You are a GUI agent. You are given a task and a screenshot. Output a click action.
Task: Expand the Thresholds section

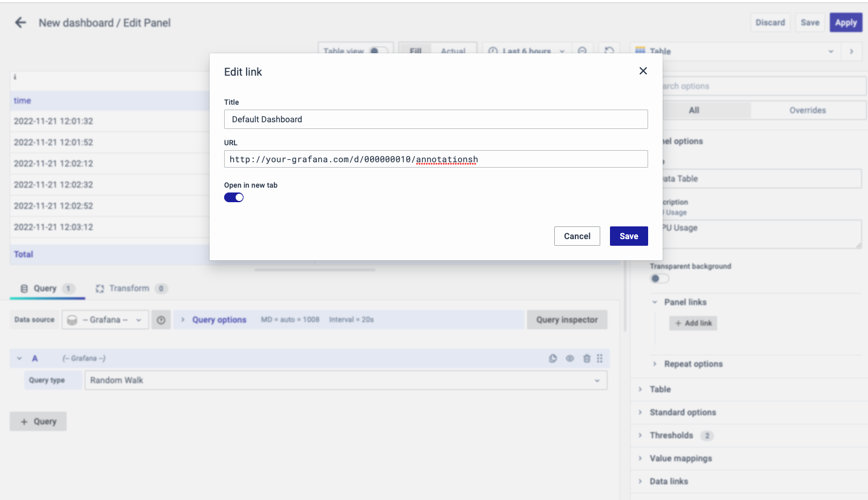pyautogui.click(x=671, y=435)
